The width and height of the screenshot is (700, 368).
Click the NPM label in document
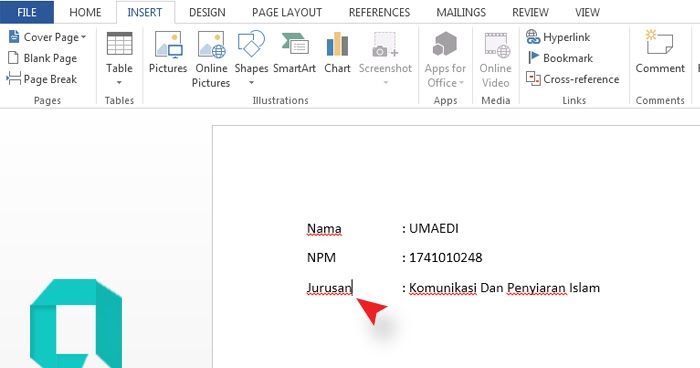321,258
